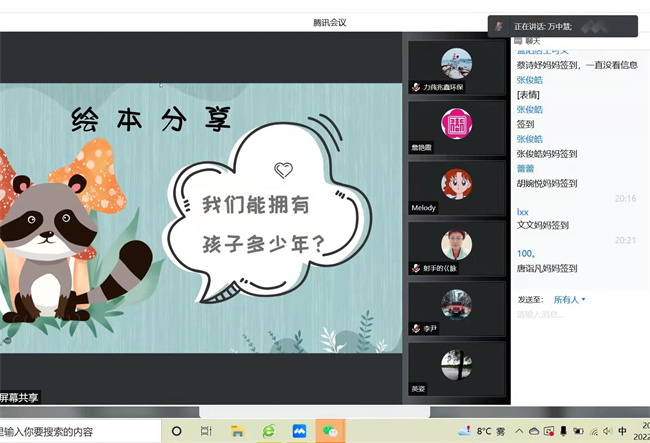Open File Explorer from the taskbar
Screen dimensions: 650x443
[x=237, y=431]
